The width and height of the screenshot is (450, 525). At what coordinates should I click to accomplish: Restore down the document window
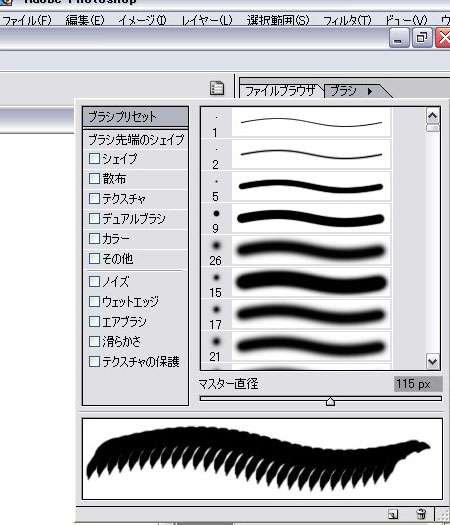coord(422,38)
